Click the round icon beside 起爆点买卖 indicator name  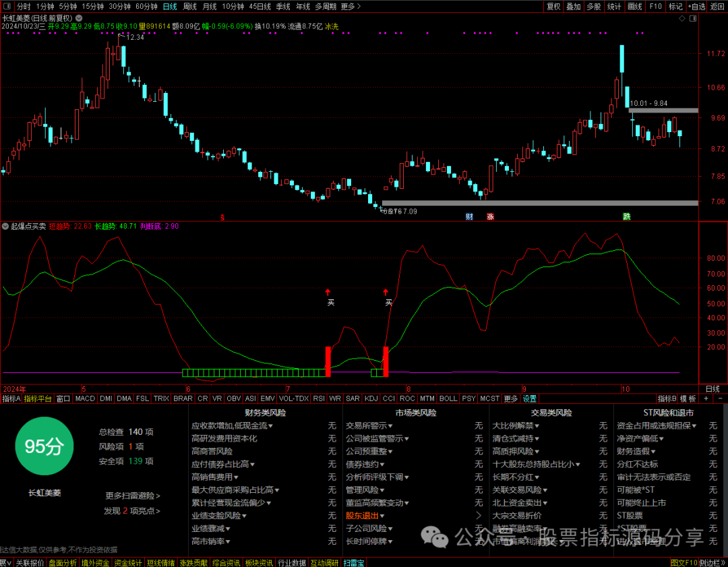(x=5, y=226)
